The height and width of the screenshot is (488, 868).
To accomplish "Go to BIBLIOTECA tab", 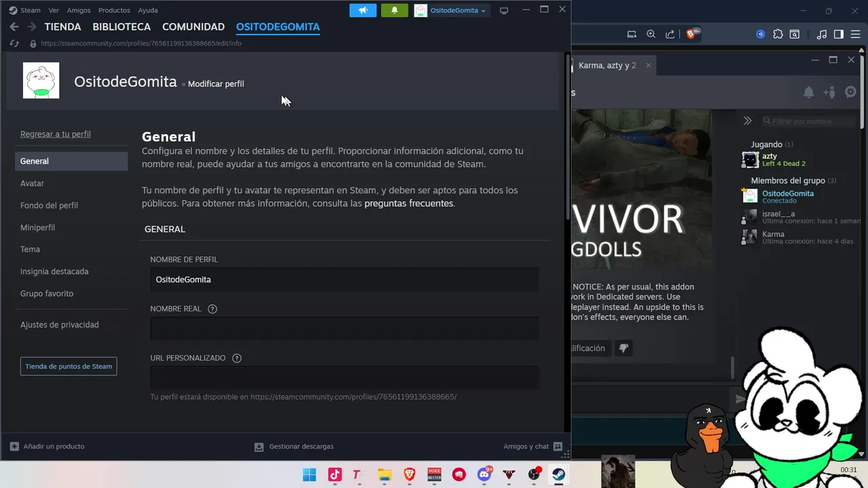I will click(x=121, y=27).
